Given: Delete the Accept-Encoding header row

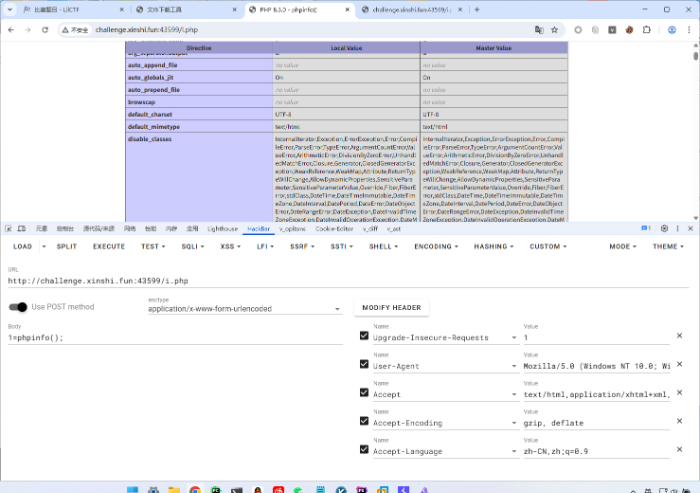Looking at the screenshot, I should 679,421.
